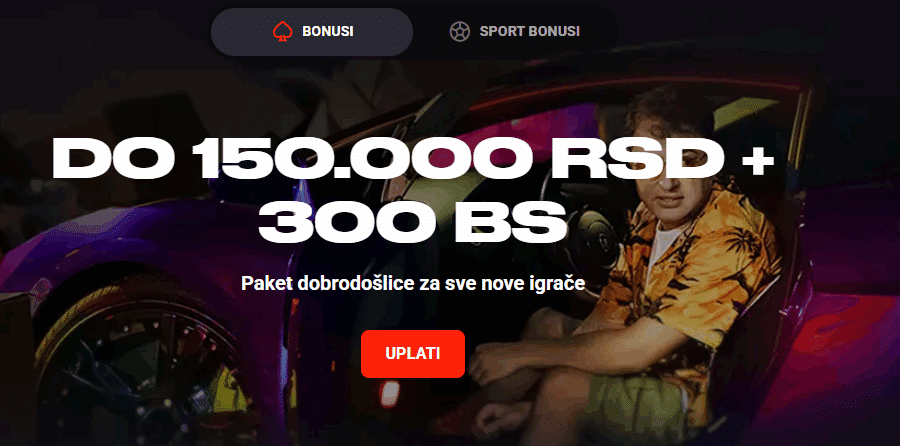
Task: Open the SPORT BONUSI tab
Action: click(514, 32)
